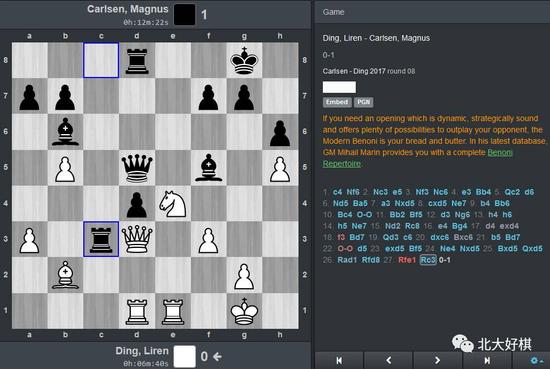
Task: Click the empty white field above Embed
Action: (x=339, y=87)
